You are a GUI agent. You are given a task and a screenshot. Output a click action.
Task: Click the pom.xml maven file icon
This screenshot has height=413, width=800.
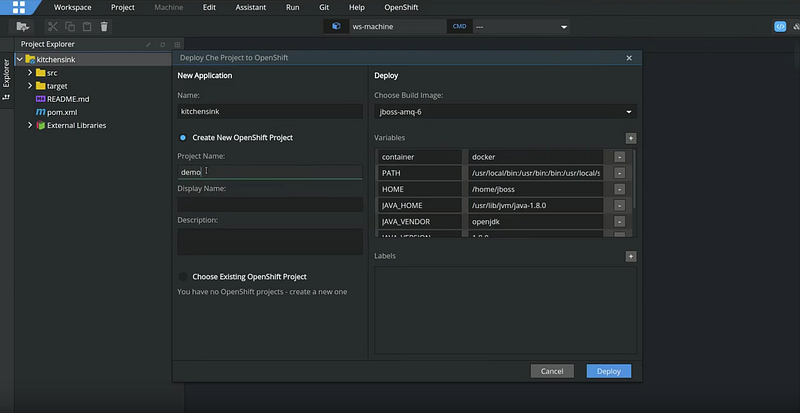click(40, 112)
